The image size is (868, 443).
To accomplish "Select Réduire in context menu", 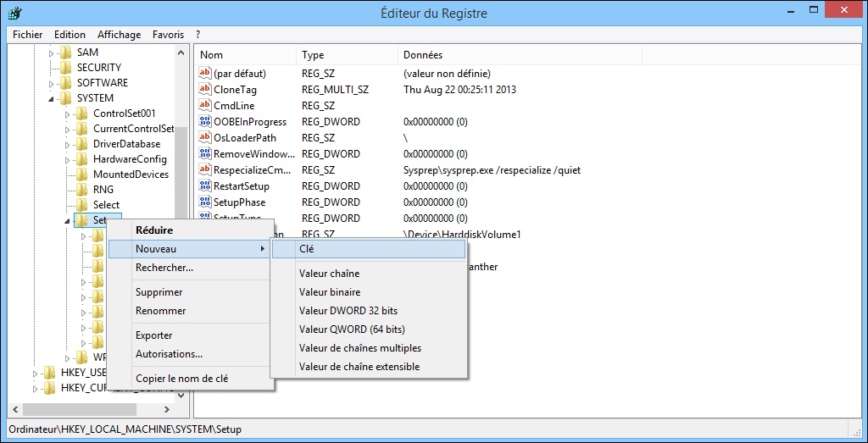I will [189, 230].
